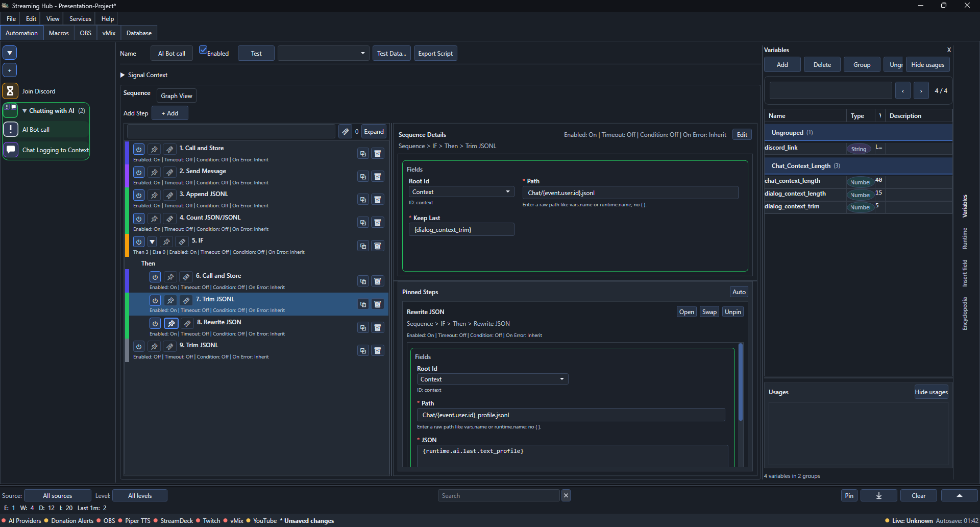This screenshot has height=527, width=980.
Task: Click the log Search field
Action: (x=499, y=495)
